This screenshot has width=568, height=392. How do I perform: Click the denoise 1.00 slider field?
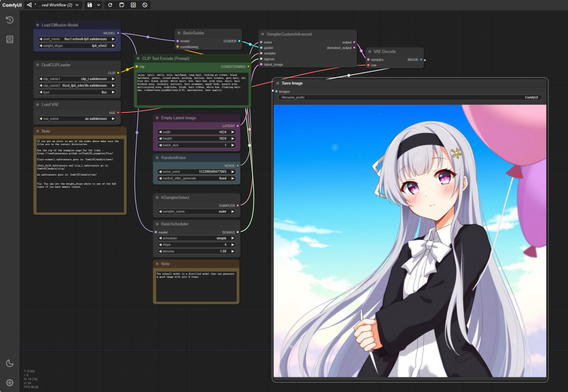point(196,251)
